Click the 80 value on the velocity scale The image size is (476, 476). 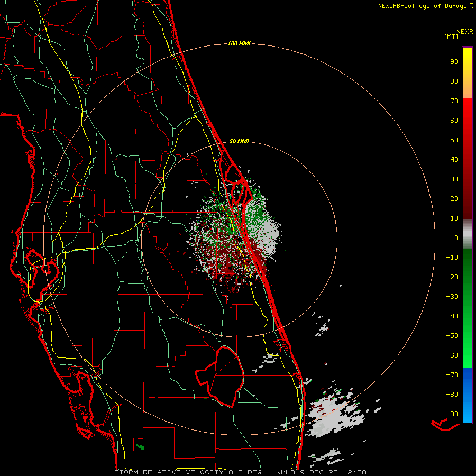pyautogui.click(x=454, y=81)
